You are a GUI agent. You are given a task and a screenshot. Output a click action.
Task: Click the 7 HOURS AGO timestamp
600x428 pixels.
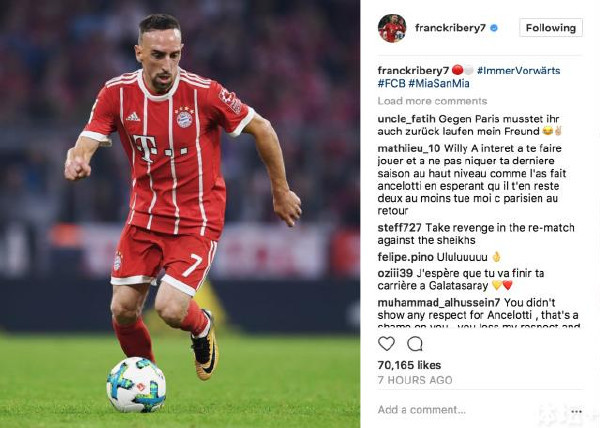pyautogui.click(x=415, y=380)
